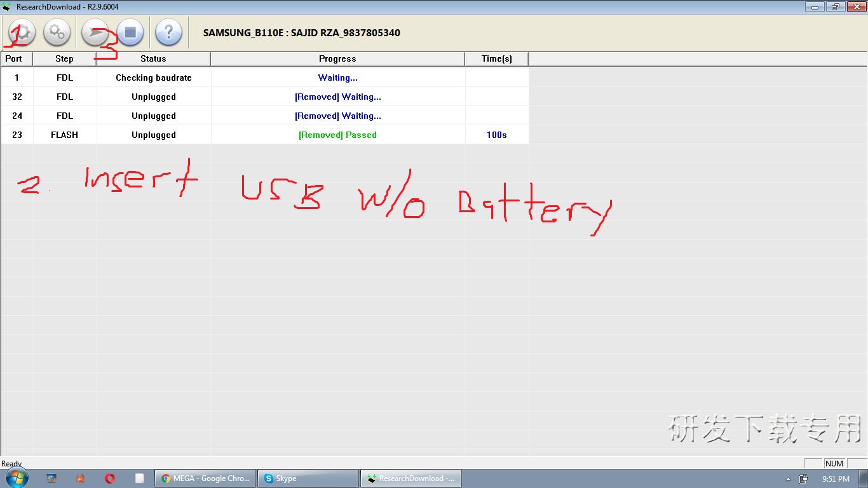Select port 1 row number cell
868x488 pixels.
[x=17, y=78]
